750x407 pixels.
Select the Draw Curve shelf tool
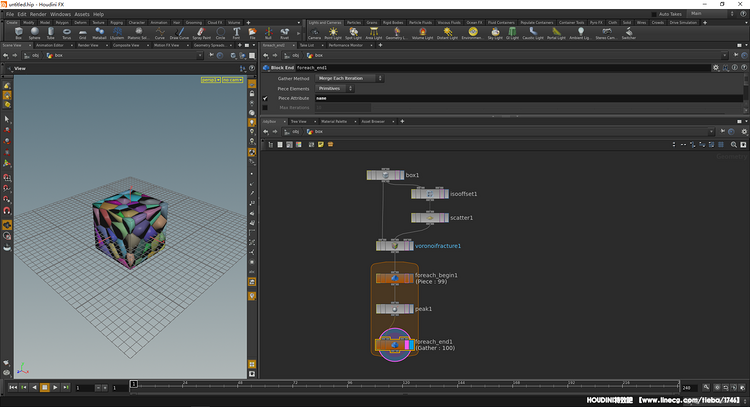tap(179, 33)
